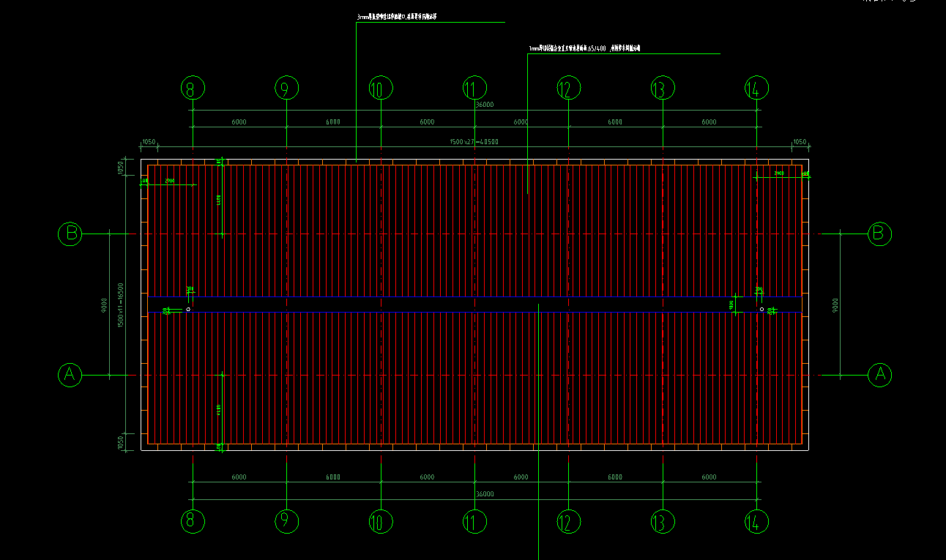946x560 pixels.
Task: Click top 6000 dimension between grids 13 and 14
Action: click(709, 122)
